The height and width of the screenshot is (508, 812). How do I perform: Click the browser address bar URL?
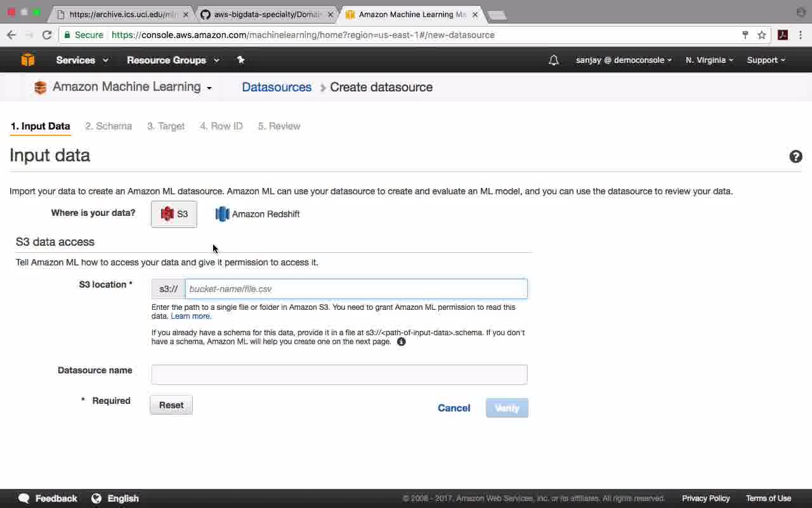[303, 35]
